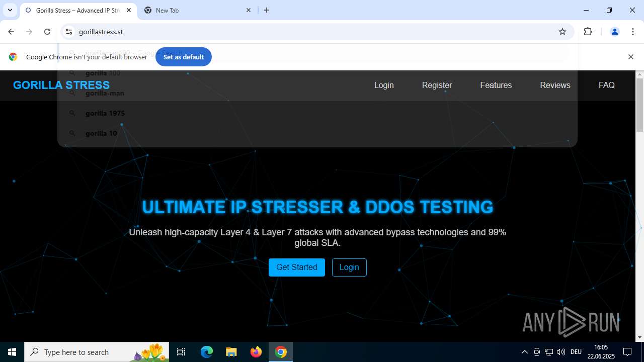Click the volume speaker tray icon
This screenshot has width=644, height=362.
(561, 352)
